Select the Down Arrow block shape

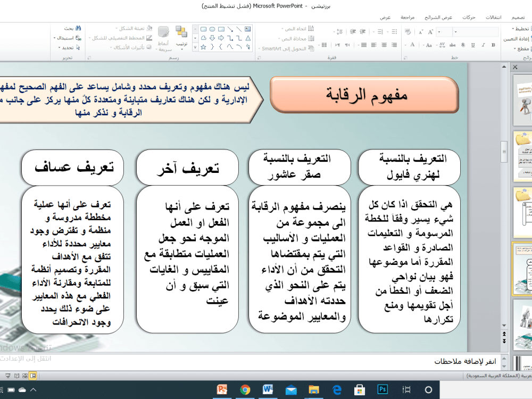pyautogui.click(x=212, y=38)
